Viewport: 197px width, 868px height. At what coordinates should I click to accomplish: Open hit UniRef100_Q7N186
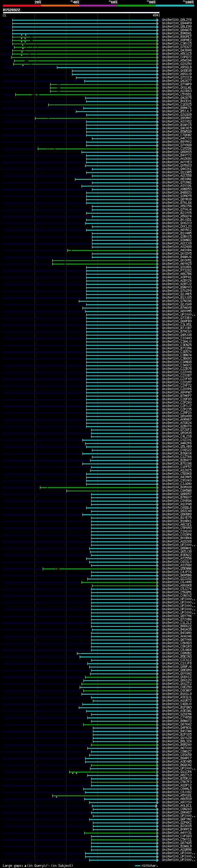point(177,301)
